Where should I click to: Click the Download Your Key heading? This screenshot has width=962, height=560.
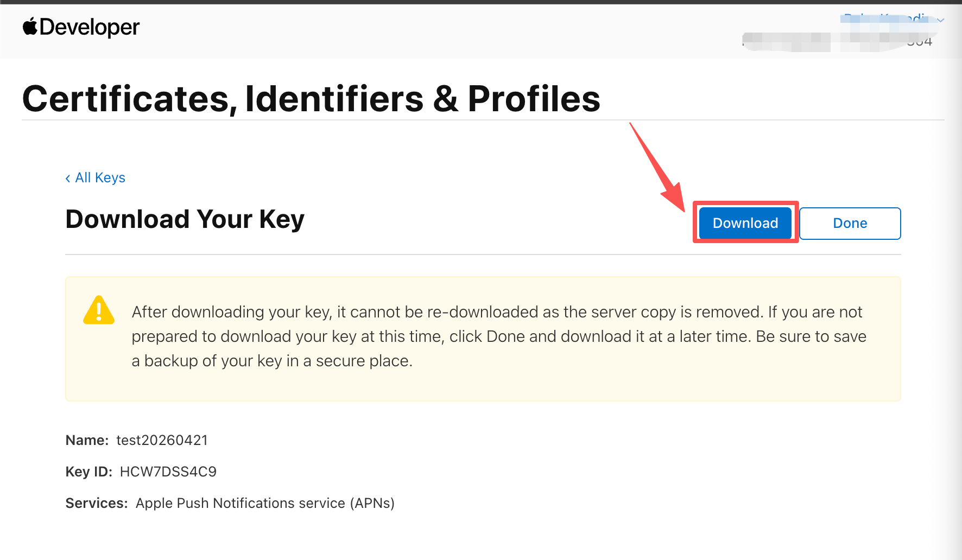coord(185,219)
